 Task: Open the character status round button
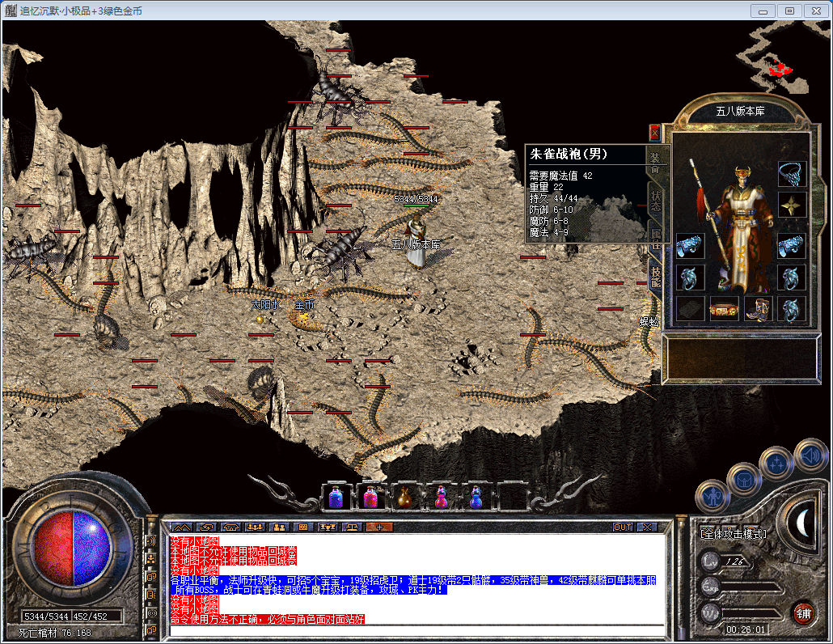[711, 498]
